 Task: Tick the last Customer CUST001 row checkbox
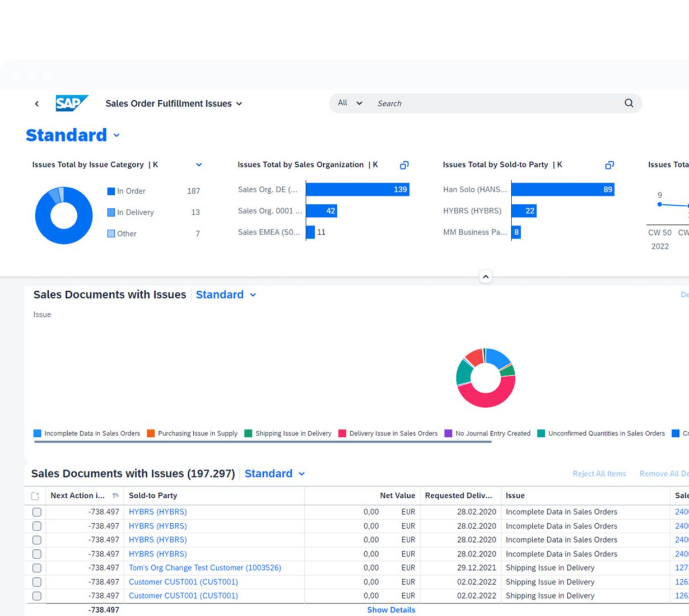click(x=37, y=596)
